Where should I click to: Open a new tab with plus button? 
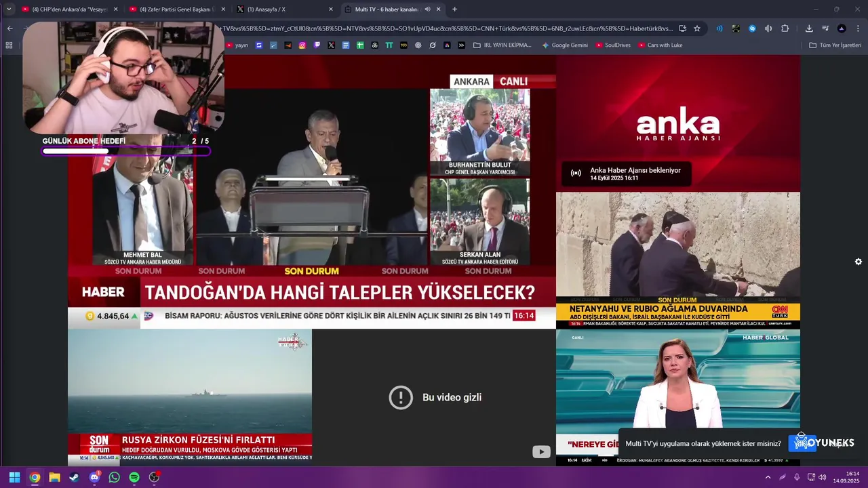tap(454, 9)
